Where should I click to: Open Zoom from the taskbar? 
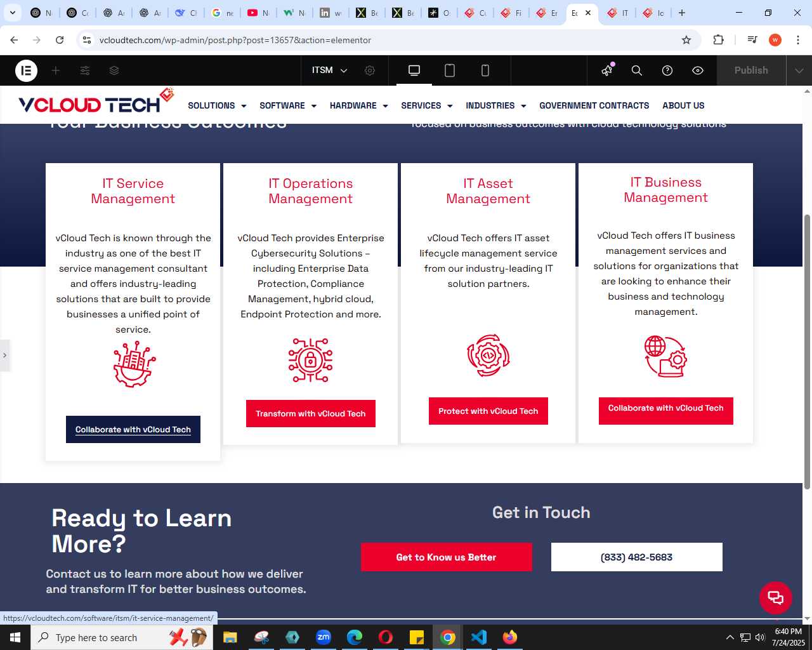click(324, 637)
